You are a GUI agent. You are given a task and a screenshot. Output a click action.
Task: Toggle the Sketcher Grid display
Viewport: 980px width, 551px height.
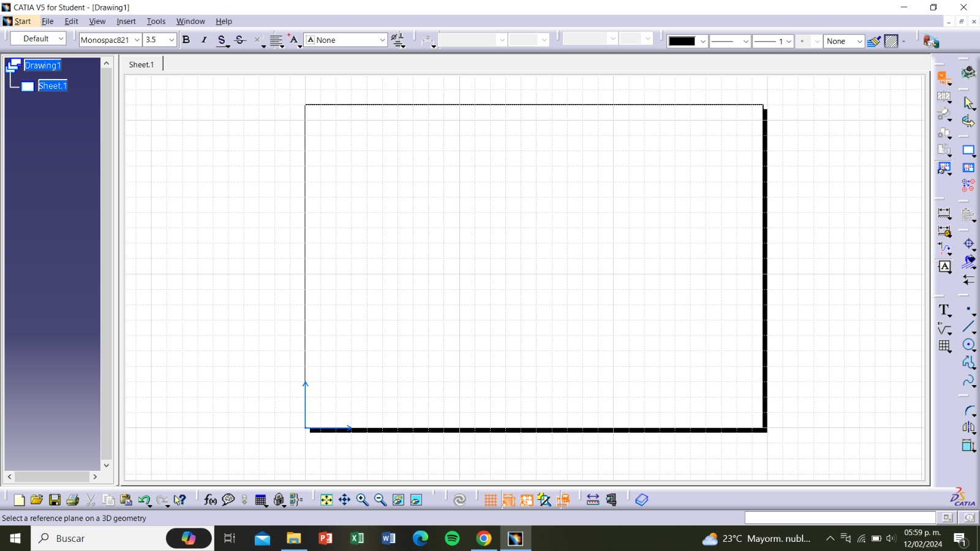[491, 500]
